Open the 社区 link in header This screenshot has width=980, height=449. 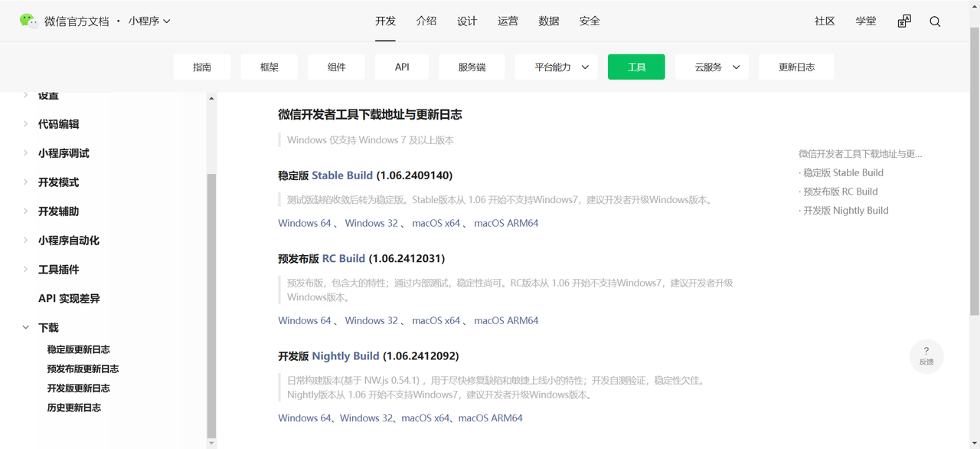pyautogui.click(x=825, y=21)
